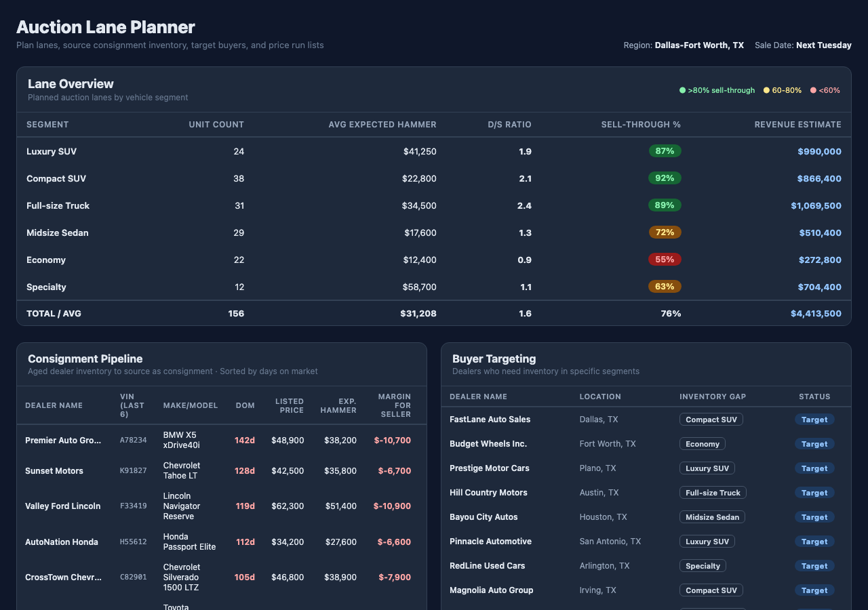
Task: Click the 87% sell-through badge for Luxury SUV
Action: [665, 151]
